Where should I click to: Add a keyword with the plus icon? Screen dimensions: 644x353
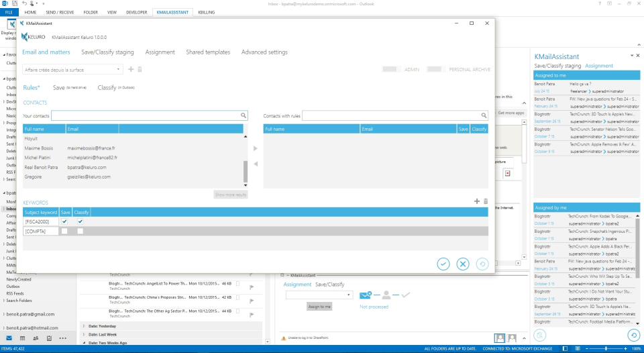coord(477,201)
